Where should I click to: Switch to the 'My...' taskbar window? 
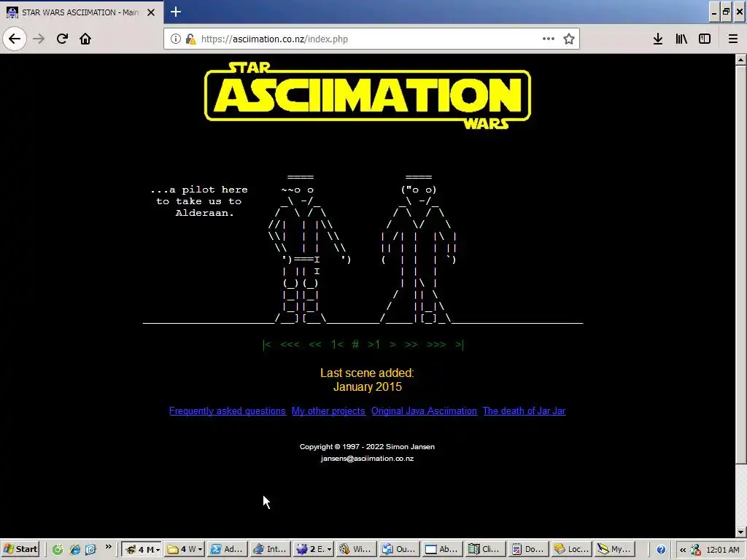(x=614, y=549)
